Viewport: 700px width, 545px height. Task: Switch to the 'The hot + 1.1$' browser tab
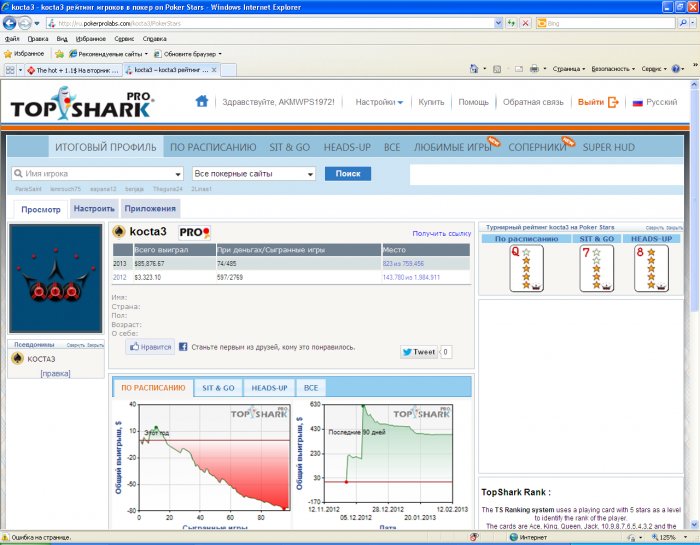(x=74, y=70)
